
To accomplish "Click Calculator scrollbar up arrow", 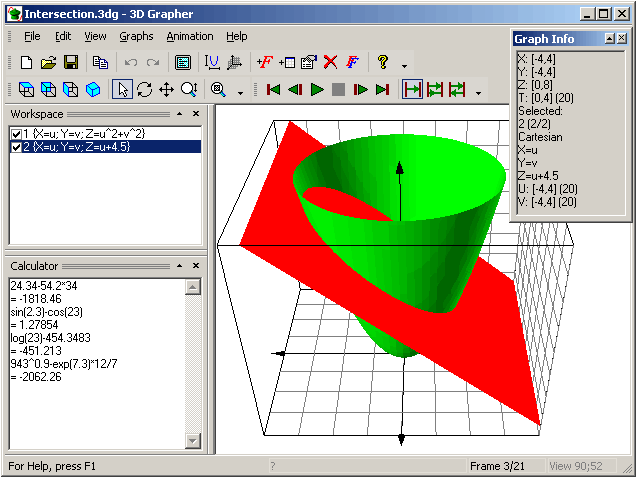I will point(193,287).
